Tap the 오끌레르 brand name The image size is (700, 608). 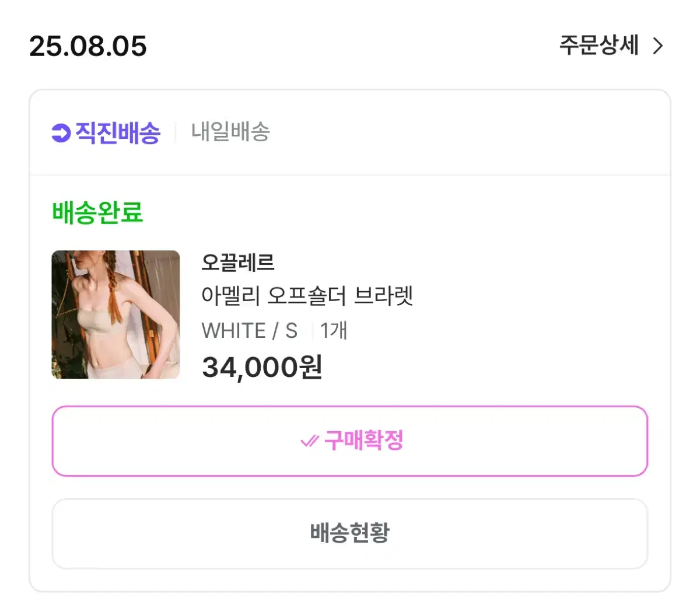tap(238, 263)
